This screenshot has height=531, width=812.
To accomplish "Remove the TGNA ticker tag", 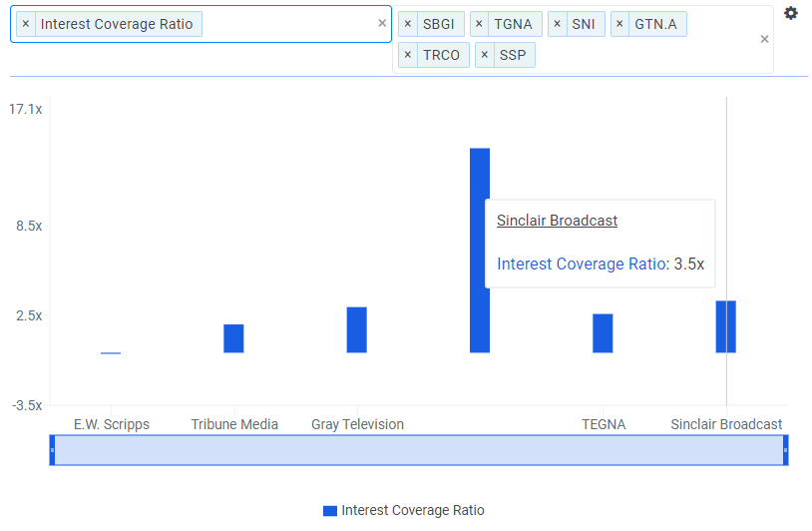I will click(x=480, y=24).
